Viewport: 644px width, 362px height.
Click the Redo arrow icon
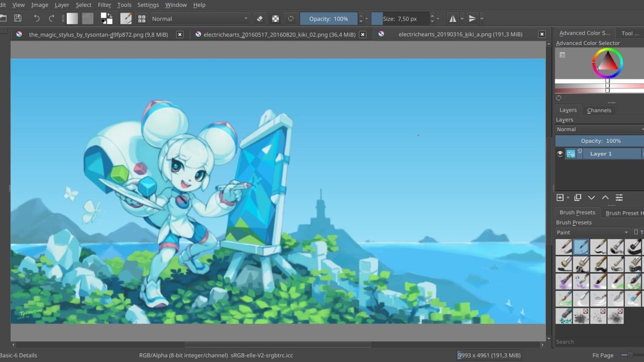point(51,18)
